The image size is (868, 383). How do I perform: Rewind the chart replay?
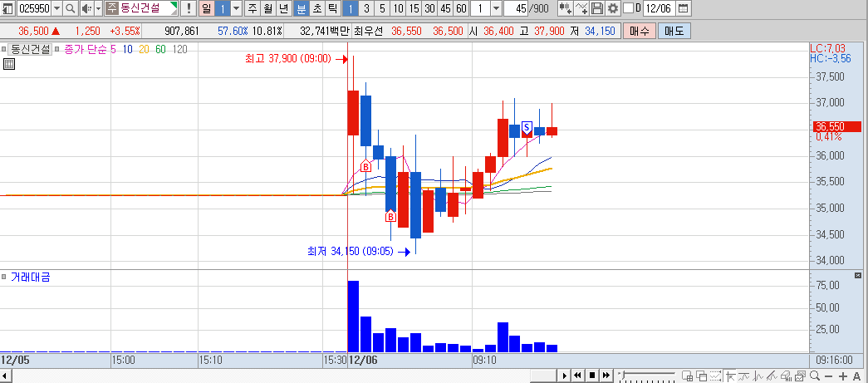(578, 376)
